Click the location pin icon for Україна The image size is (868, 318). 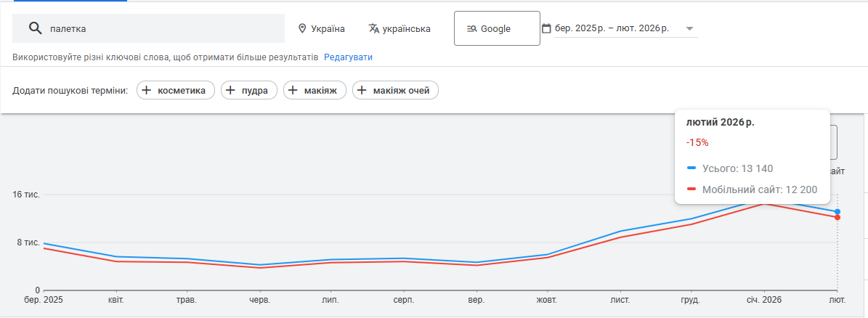(302, 28)
